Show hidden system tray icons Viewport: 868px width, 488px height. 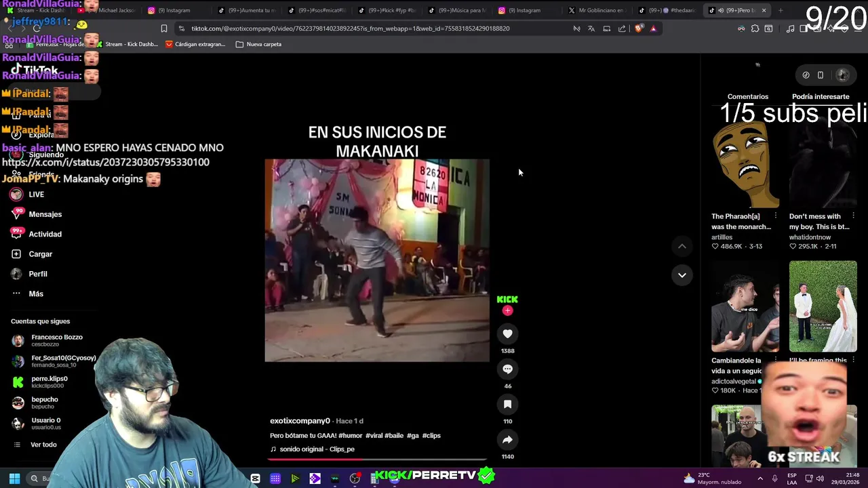click(x=759, y=479)
